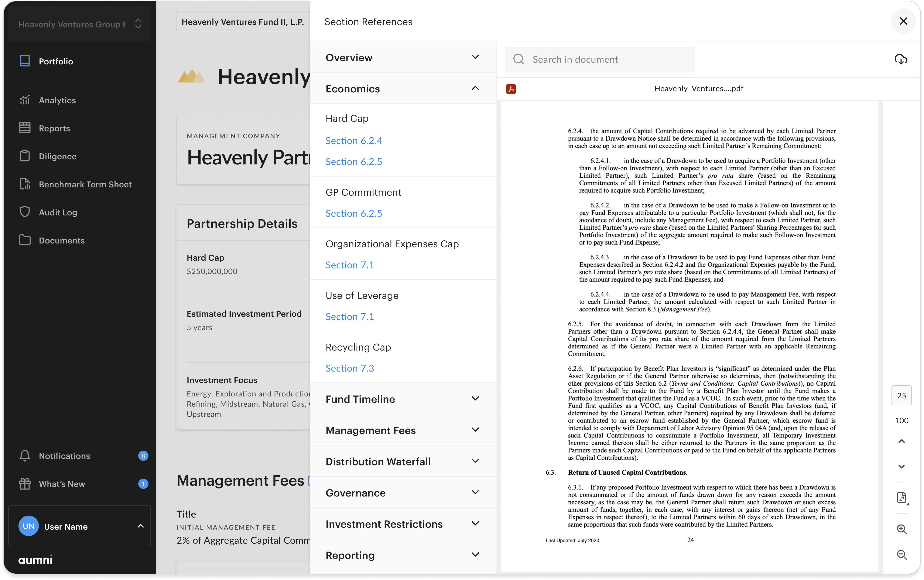Image resolution: width=924 pixels, height=580 pixels.
Task: Open Section 7.1 under Use of Leverage
Action: click(x=349, y=317)
